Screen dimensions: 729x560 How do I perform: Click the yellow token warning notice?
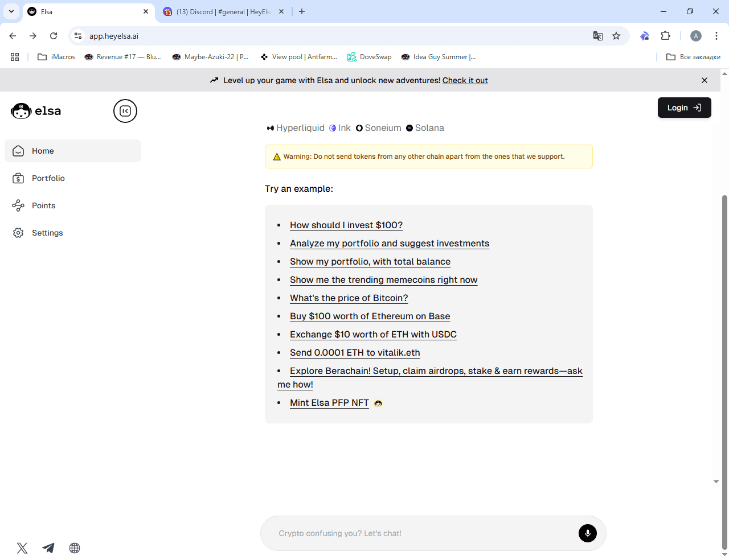coord(429,157)
